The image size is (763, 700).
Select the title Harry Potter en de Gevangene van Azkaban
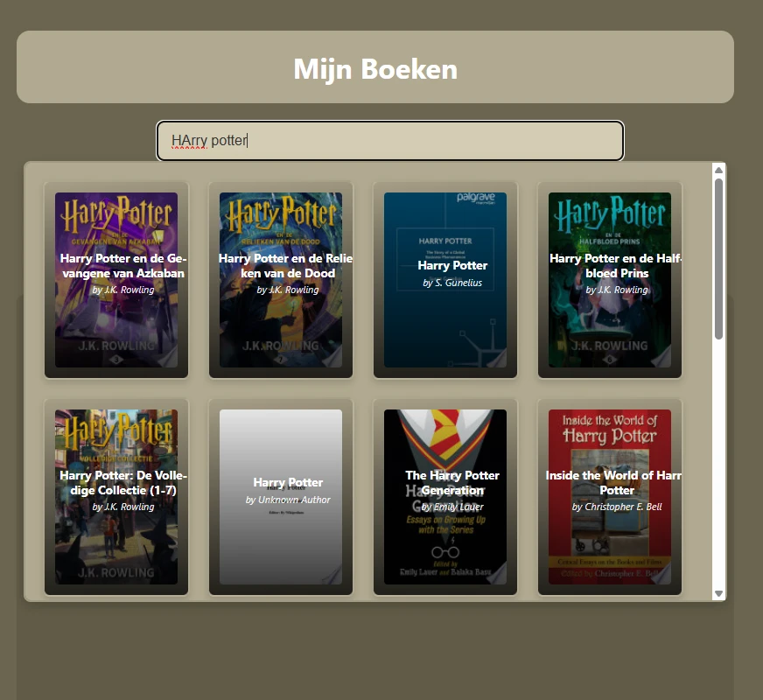[x=118, y=265]
